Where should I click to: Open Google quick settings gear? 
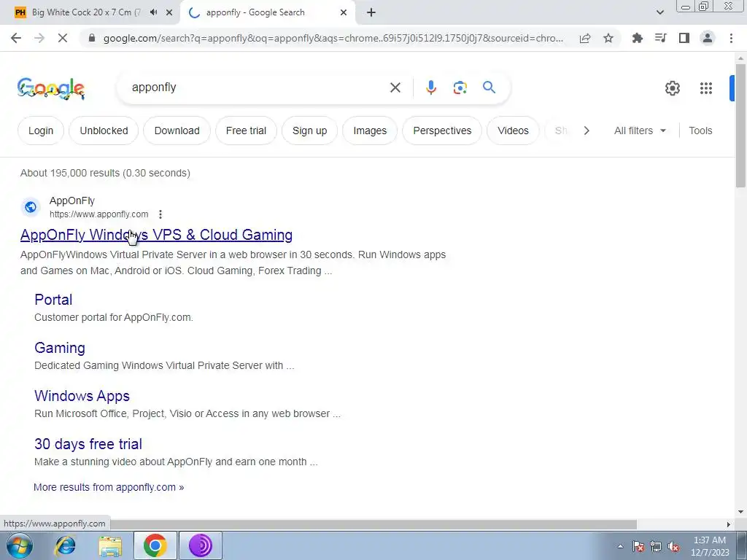672,88
